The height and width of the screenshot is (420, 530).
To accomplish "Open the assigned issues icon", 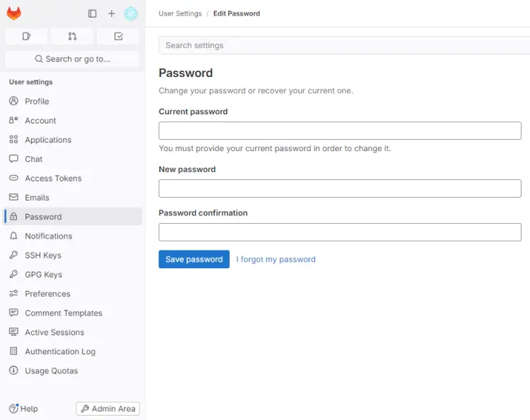I will tap(26, 36).
